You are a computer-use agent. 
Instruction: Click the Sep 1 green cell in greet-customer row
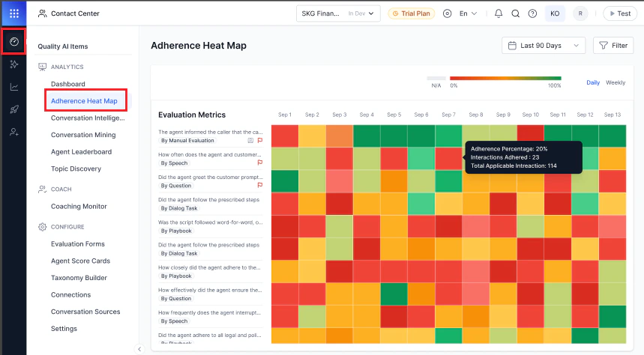coord(285,181)
